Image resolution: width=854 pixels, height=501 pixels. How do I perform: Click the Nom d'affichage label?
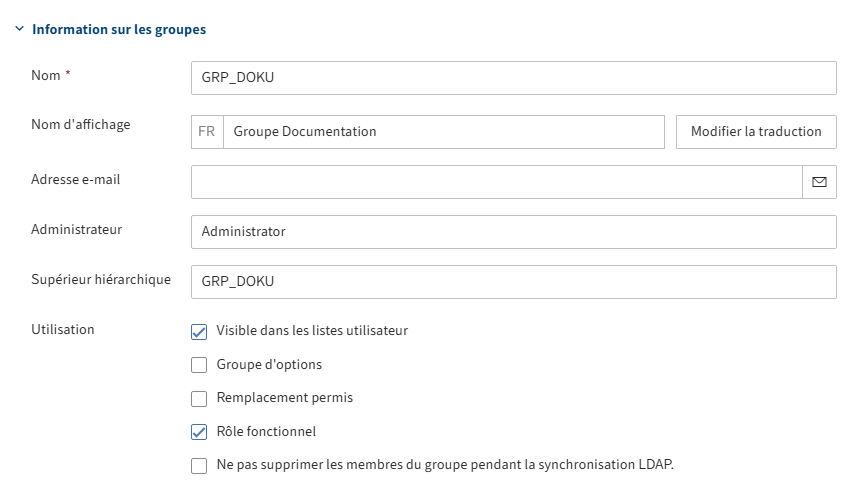pos(81,125)
